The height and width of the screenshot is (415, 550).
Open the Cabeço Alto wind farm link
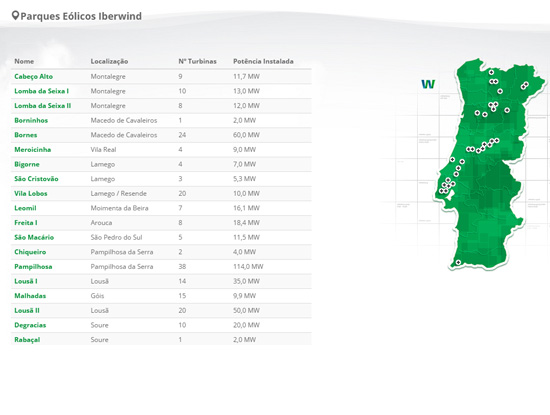point(34,76)
